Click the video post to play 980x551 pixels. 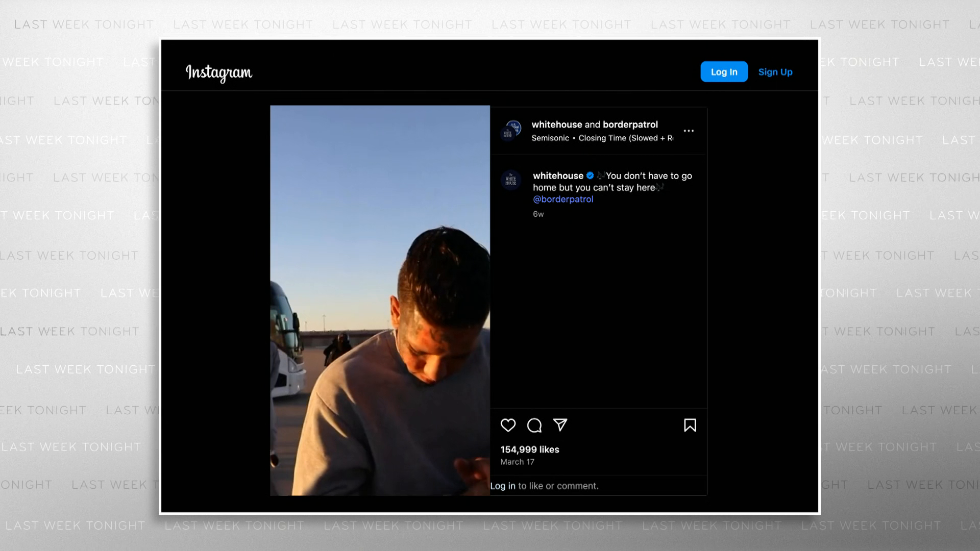[x=380, y=300]
